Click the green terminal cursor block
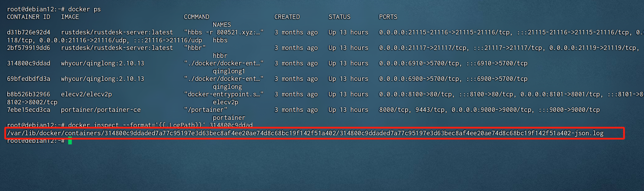Image resolution: width=644 pixels, height=191 pixels. click(70, 140)
